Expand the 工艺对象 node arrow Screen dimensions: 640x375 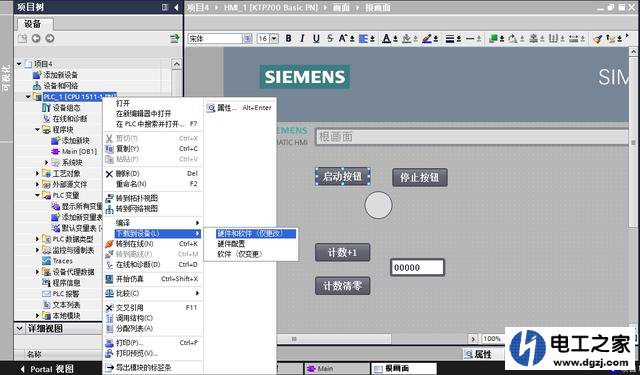(x=37, y=173)
